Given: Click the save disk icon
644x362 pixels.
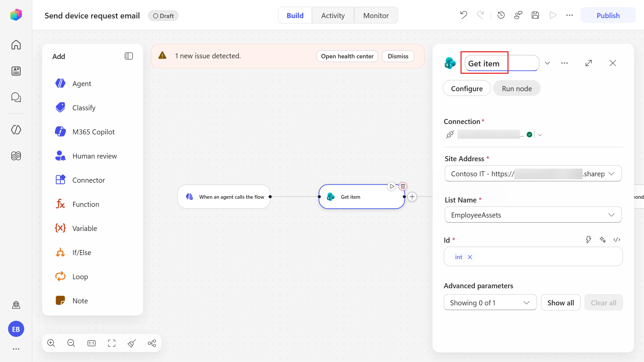Looking at the screenshot, I should pos(535,15).
